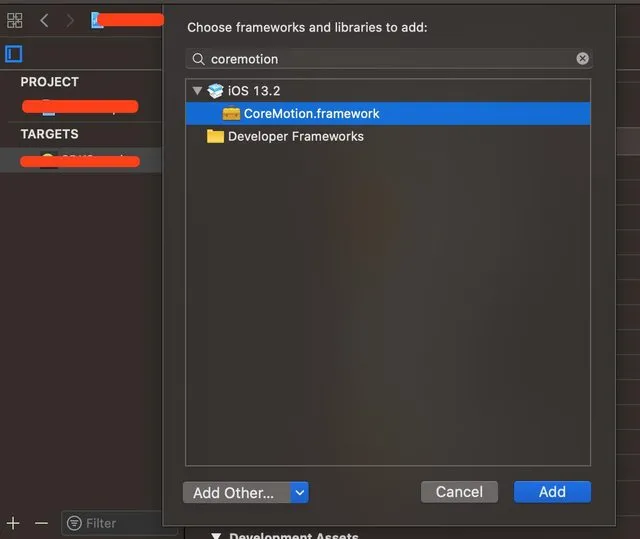The width and height of the screenshot is (640, 539).
Task: Go forward with the right chevron
Action: pyautogui.click(x=70, y=20)
